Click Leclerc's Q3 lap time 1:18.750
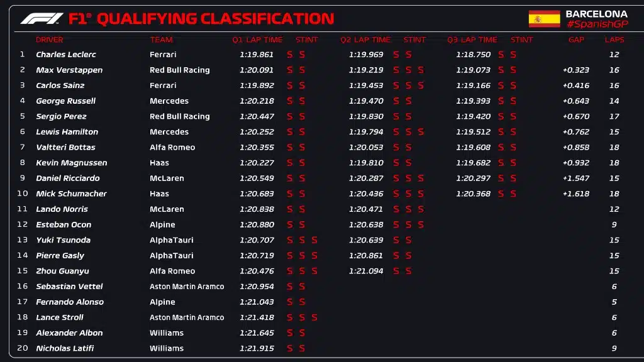The width and height of the screenshot is (644, 362). (x=473, y=55)
